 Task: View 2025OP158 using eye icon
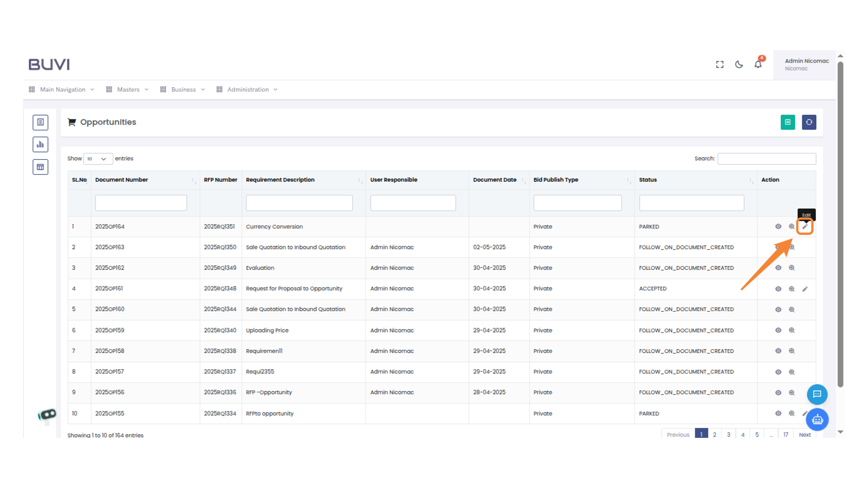pos(778,351)
